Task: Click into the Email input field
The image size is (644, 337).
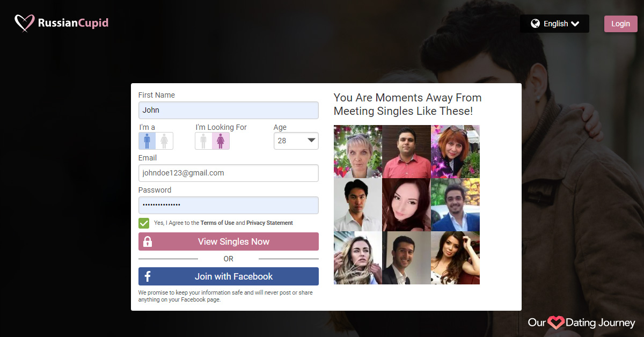Action: [x=229, y=173]
